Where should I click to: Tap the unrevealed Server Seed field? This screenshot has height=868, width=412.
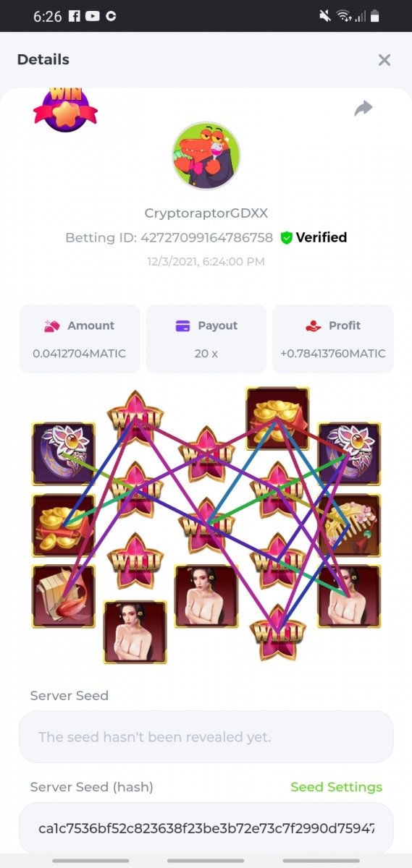click(x=206, y=736)
